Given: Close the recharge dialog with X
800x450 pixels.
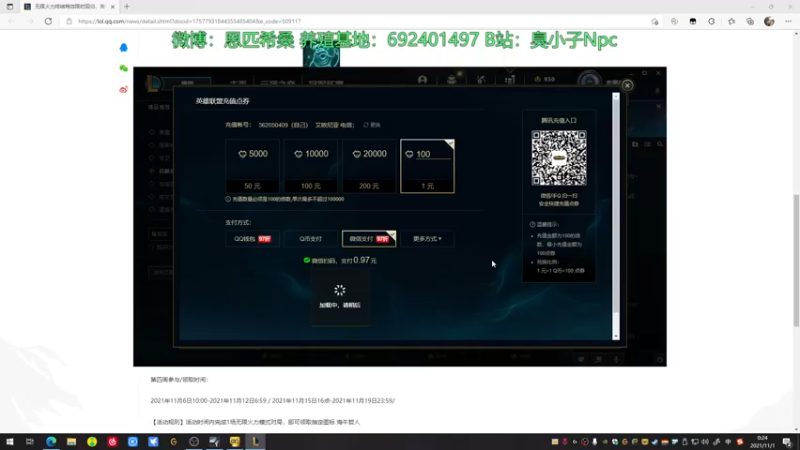Looking at the screenshot, I should click(628, 85).
